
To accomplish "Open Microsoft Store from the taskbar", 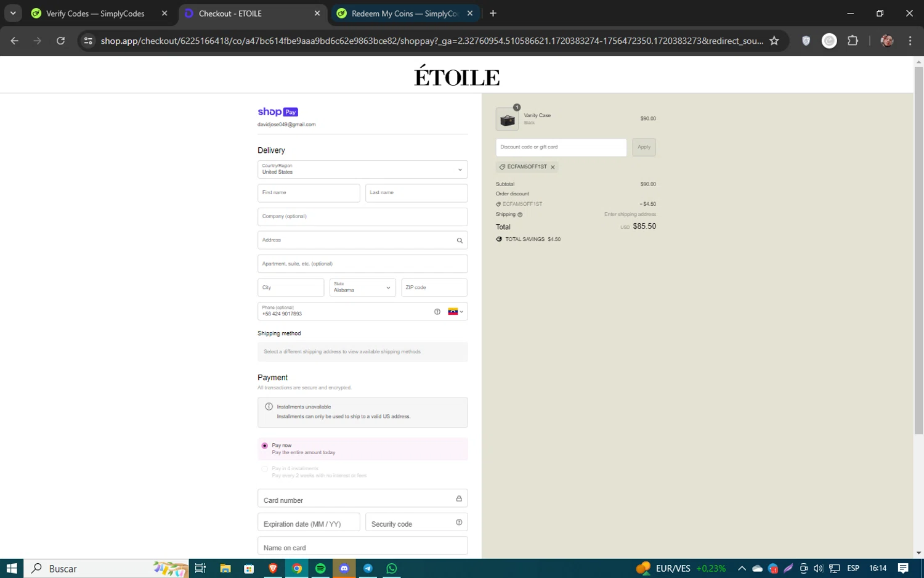I will click(249, 568).
